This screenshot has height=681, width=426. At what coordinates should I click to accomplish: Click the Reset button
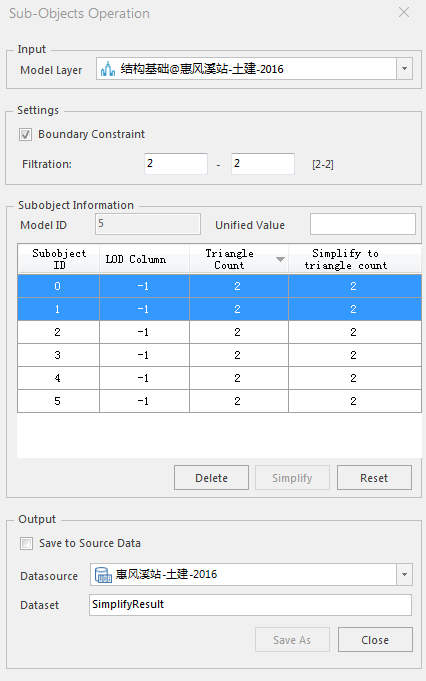click(x=374, y=478)
